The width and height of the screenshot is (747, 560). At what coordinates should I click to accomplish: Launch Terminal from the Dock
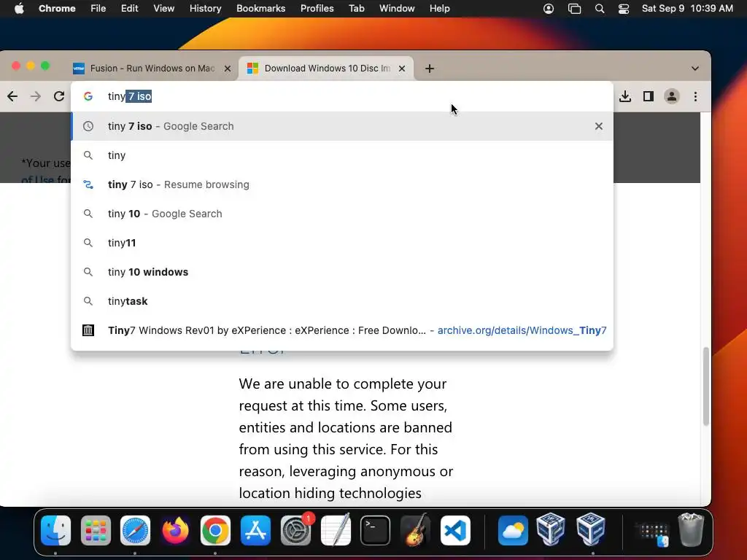[376, 530]
